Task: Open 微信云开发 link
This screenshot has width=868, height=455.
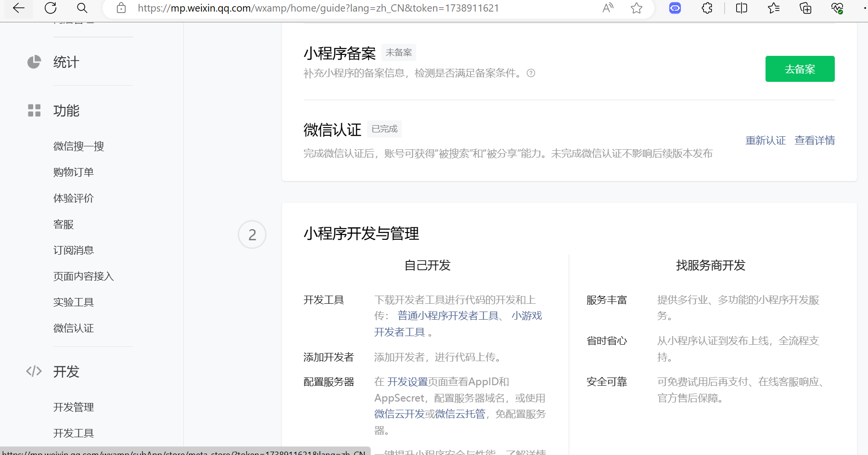Action: click(399, 414)
